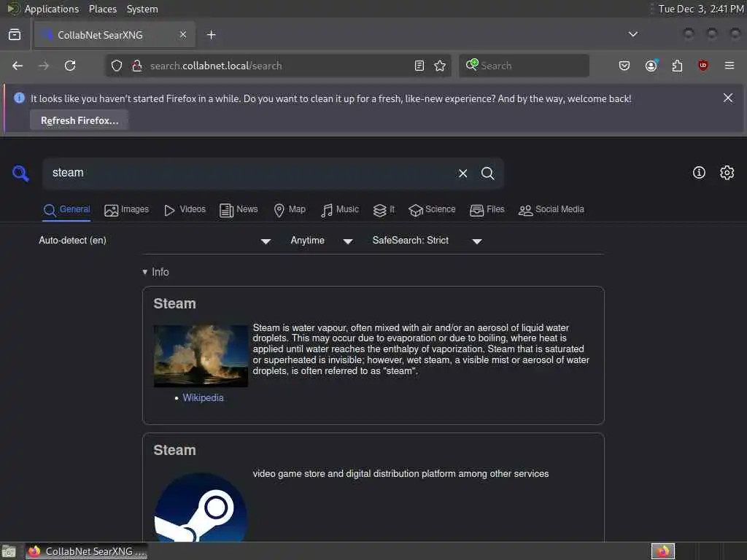Click the Steam store logo image

pos(201,506)
